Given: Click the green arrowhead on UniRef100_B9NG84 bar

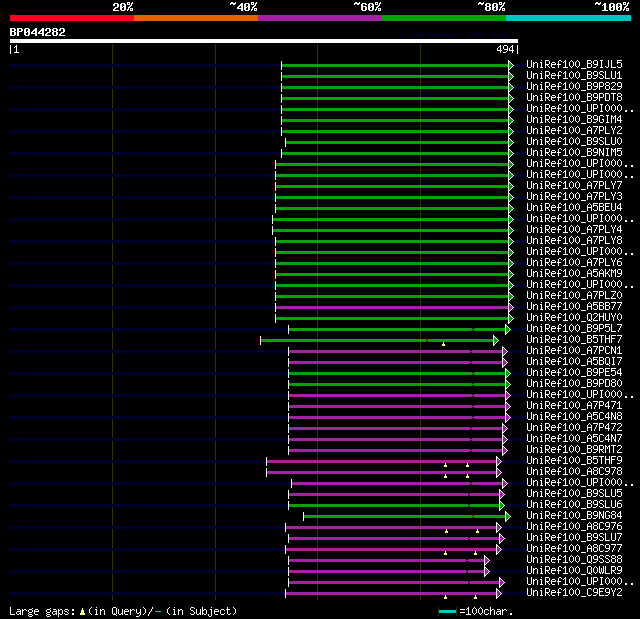Looking at the screenshot, I should pos(508,517).
